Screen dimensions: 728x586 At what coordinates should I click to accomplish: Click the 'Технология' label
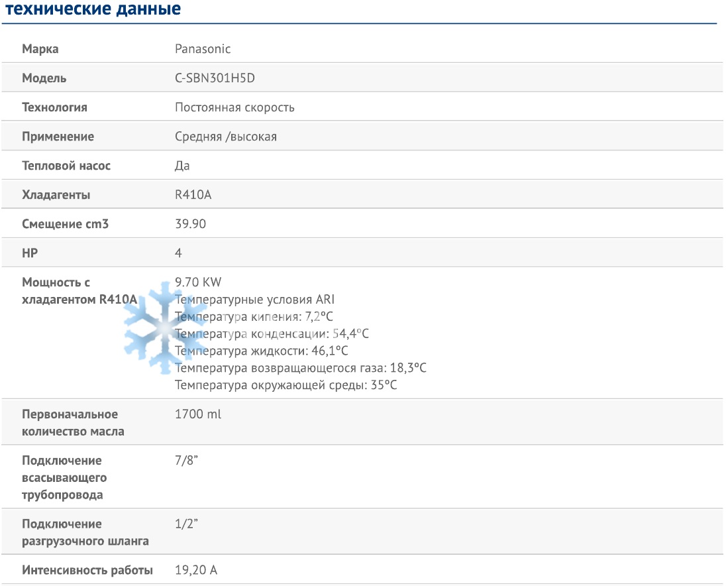click(x=55, y=107)
